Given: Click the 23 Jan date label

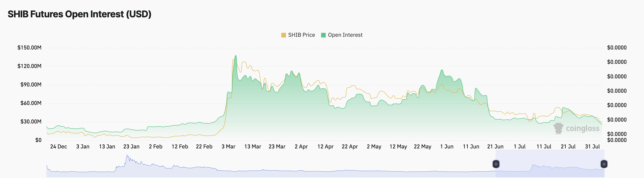Looking at the screenshot, I should click(x=131, y=147).
